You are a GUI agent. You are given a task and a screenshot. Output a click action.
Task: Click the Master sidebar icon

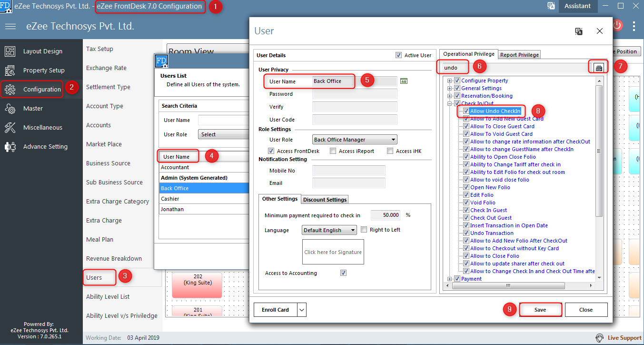(x=10, y=109)
